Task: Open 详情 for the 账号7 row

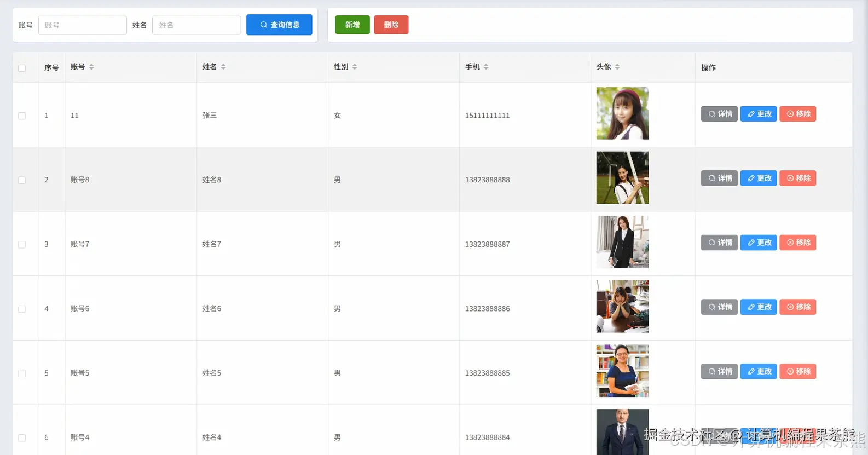Action: tap(720, 243)
